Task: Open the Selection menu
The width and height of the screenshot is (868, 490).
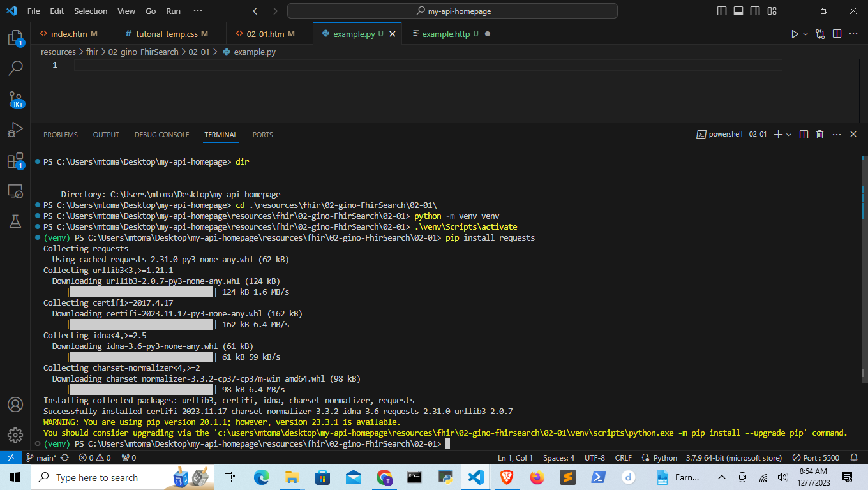Action: [91, 11]
